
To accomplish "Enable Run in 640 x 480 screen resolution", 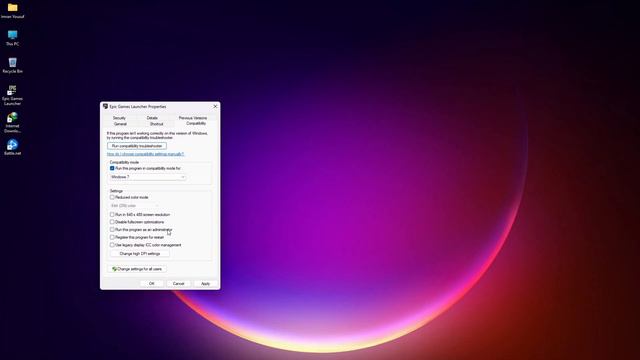I will 112,215.
